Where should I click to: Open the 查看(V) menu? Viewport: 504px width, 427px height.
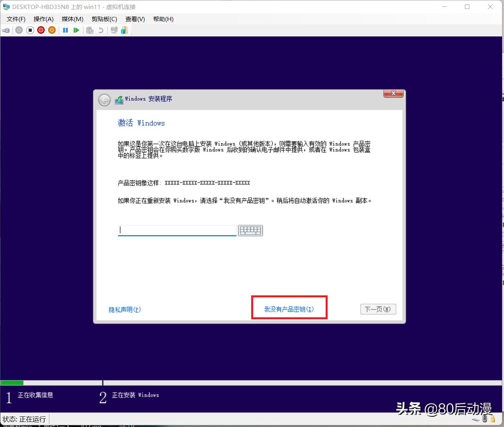click(134, 19)
